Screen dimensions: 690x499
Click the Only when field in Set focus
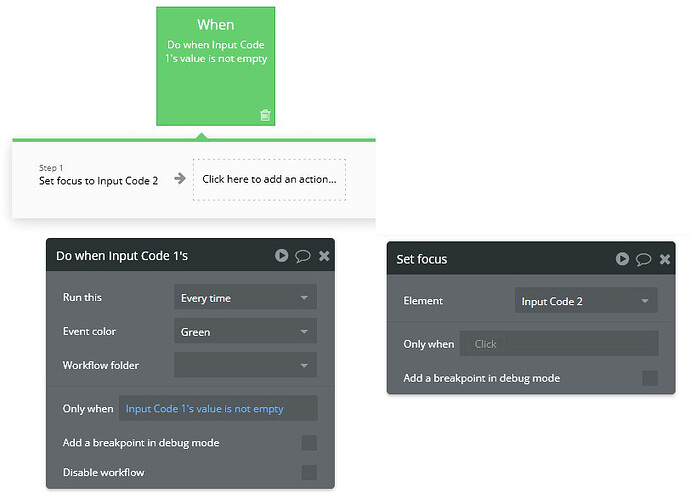(x=558, y=344)
